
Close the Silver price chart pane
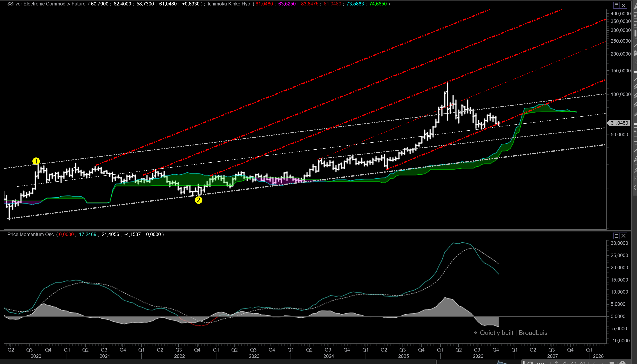623,5
